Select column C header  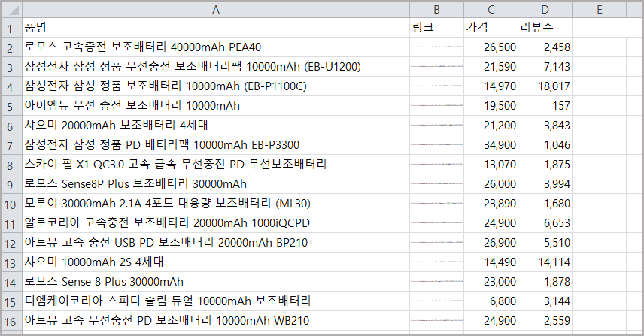pos(491,10)
